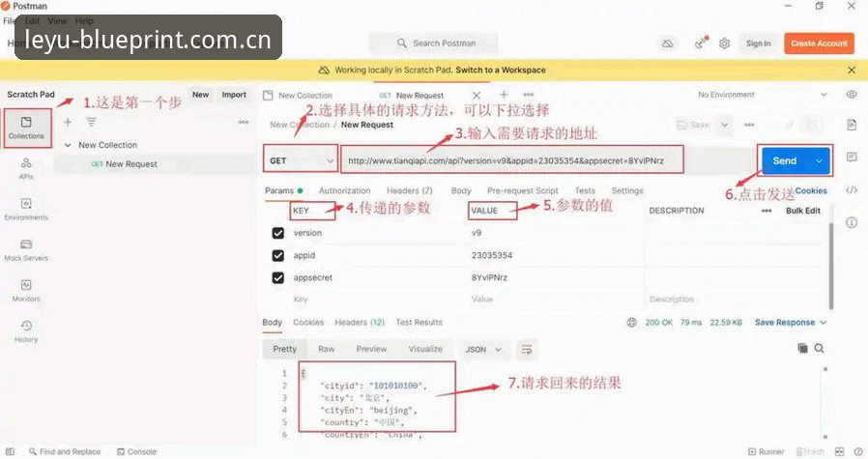
Task: Open the Environments sidebar panel
Action: pos(26,210)
